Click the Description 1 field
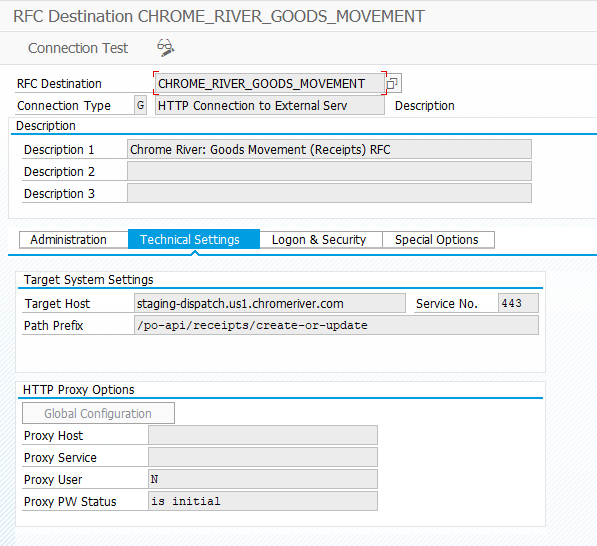 tap(329, 149)
